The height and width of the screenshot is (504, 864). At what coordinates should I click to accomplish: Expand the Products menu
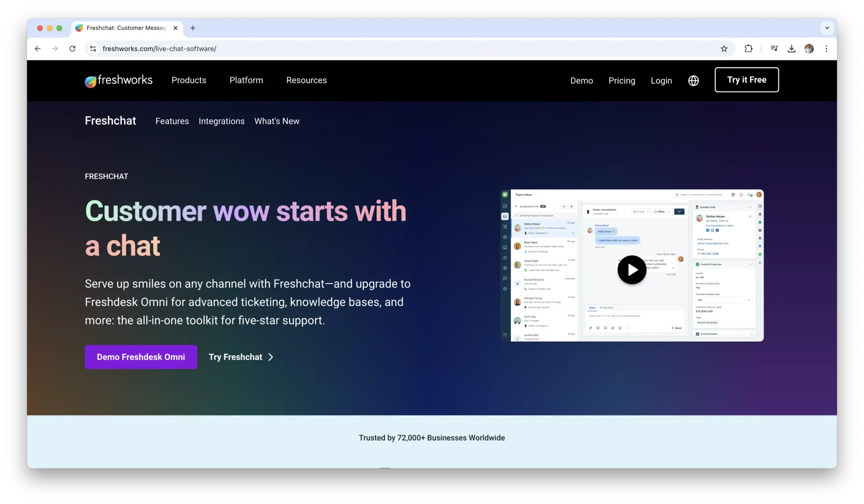[x=189, y=80]
